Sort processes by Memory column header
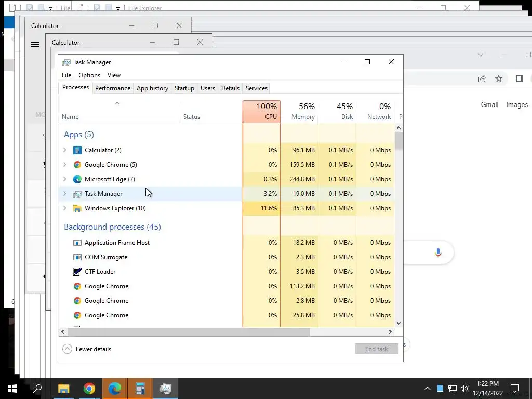Image resolution: width=532 pixels, height=399 pixels. point(300,112)
